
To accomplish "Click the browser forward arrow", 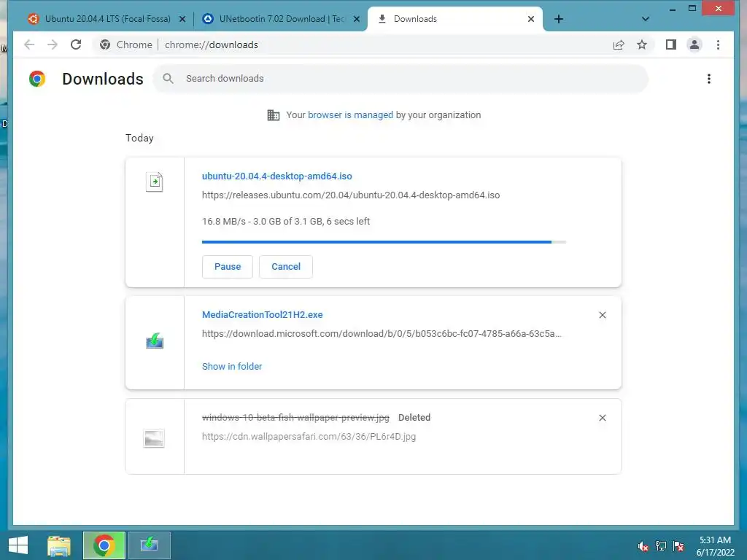I will tap(53, 44).
